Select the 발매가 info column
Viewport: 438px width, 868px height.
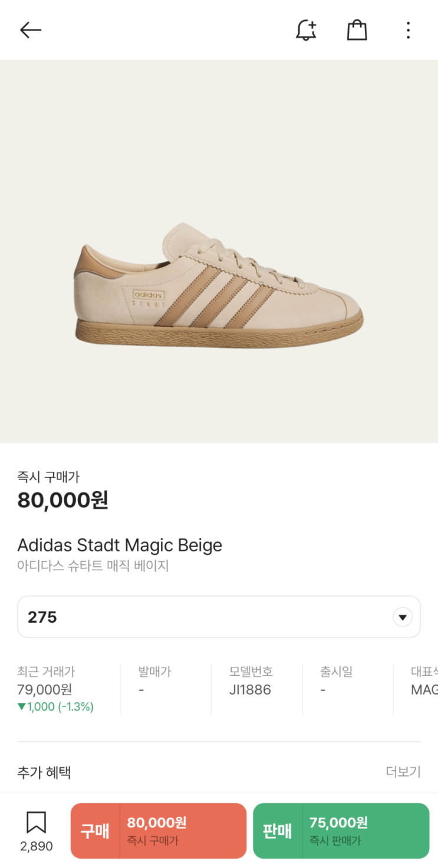[154, 680]
